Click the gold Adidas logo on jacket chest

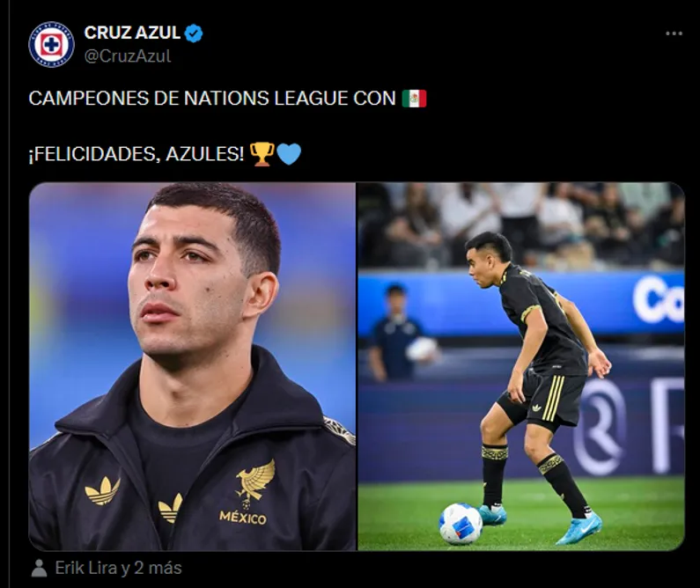pyautogui.click(x=103, y=491)
